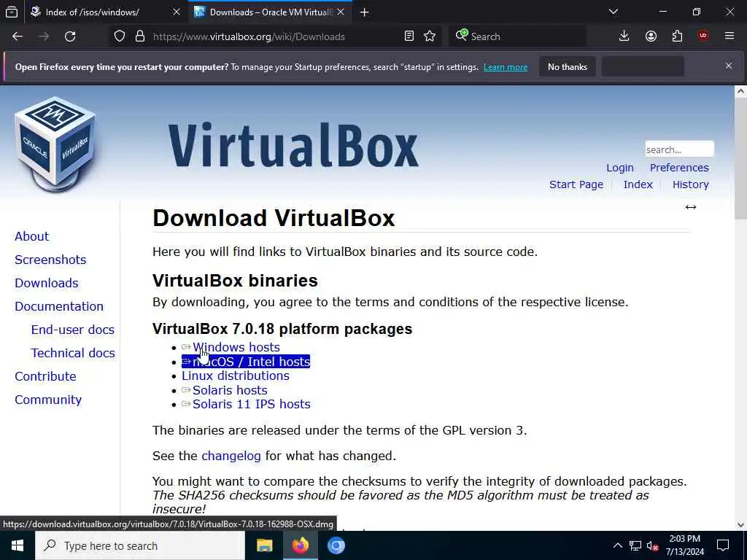Go to Start Page link
This screenshot has width=747, height=560.
click(576, 184)
